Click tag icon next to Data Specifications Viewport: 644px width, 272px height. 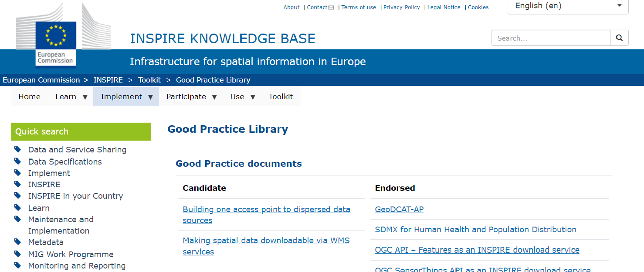pos(18,161)
